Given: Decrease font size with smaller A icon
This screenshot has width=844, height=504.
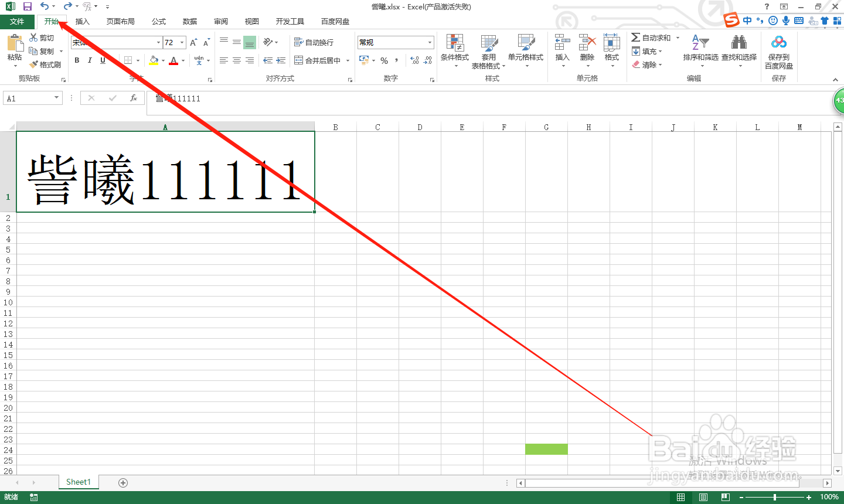Looking at the screenshot, I should tap(206, 42).
